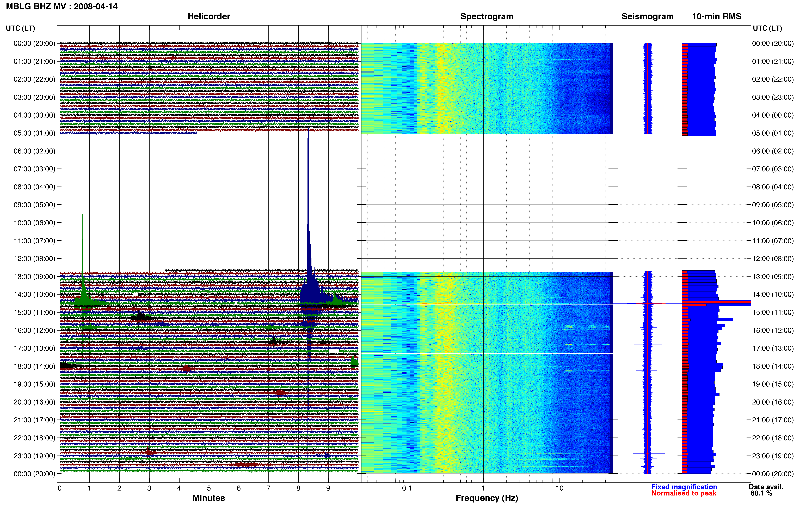Click the right 'UTC (LT)' axis label
Image resolution: width=812 pixels, height=508 pixels.
tap(767, 28)
